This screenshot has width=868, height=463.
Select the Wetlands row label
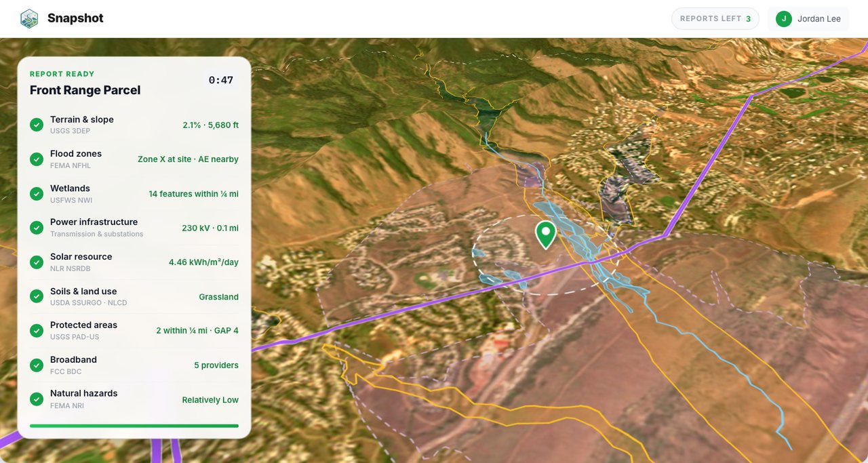(70, 188)
